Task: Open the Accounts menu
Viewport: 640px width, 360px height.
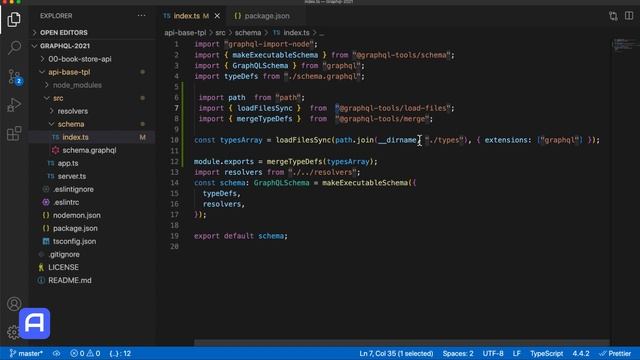Action: 14,304
